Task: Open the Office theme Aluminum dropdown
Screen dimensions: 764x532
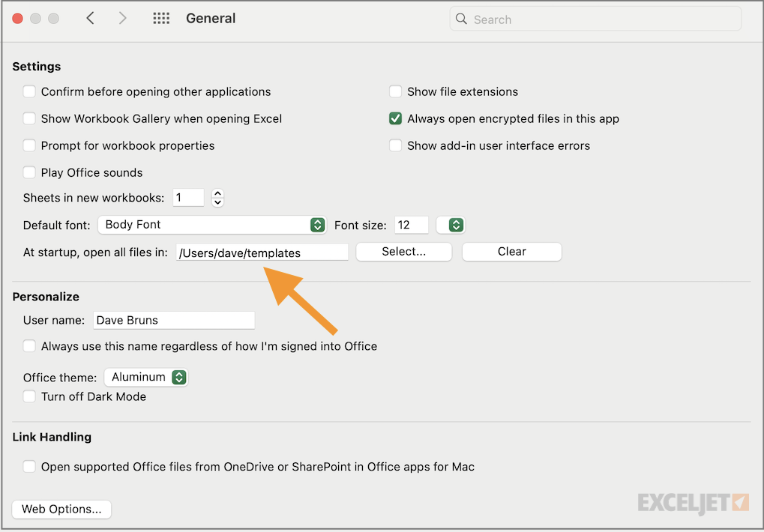Action: 146,377
